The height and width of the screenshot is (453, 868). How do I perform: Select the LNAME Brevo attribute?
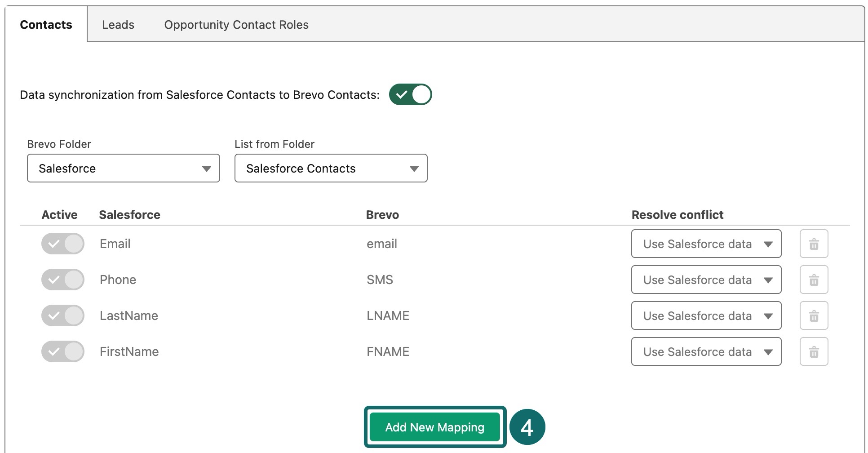[388, 315]
